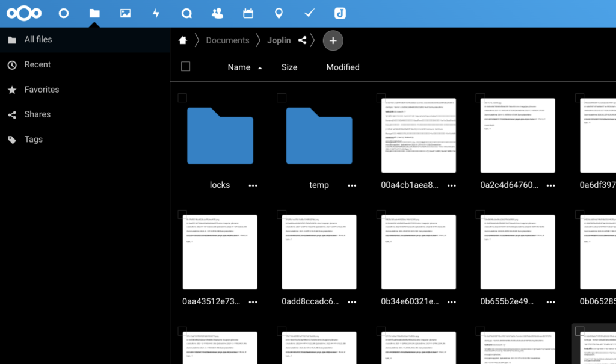Click file name 0aa43512e73...
The height and width of the screenshot is (364, 616).
click(x=211, y=301)
